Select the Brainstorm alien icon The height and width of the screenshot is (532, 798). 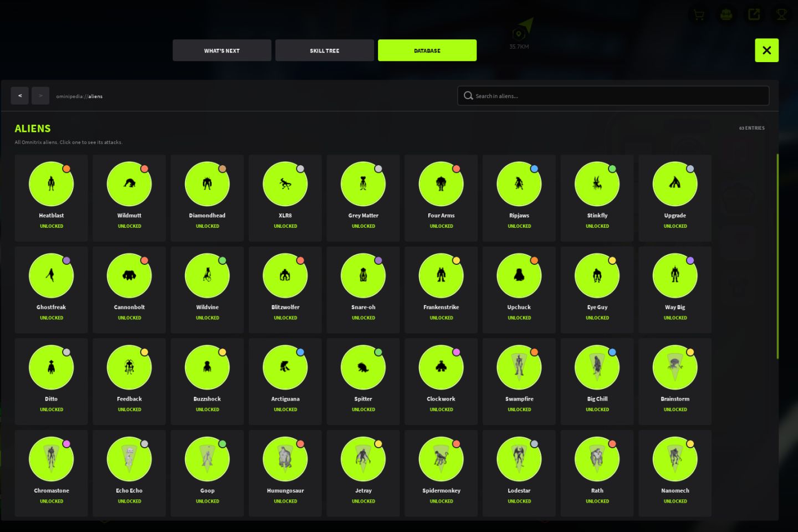click(x=675, y=367)
